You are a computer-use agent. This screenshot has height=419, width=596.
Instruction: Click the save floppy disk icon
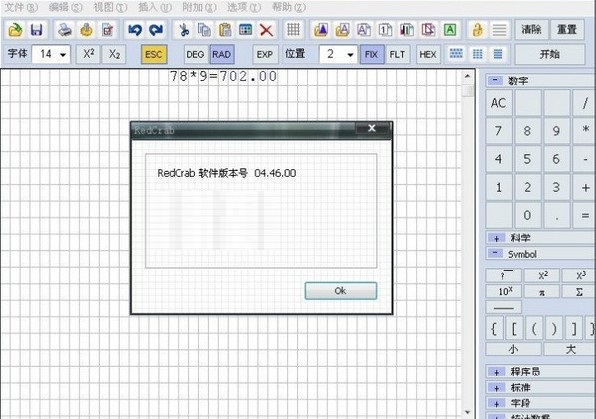[x=36, y=30]
